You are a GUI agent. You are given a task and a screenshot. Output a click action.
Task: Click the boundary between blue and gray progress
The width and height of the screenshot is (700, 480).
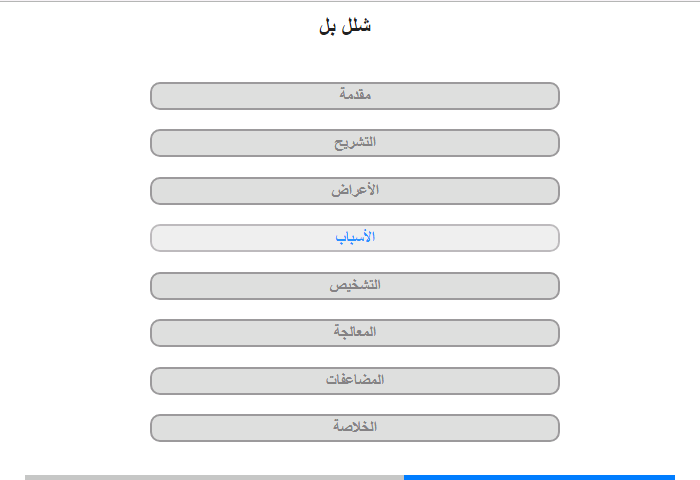pyautogui.click(x=404, y=478)
